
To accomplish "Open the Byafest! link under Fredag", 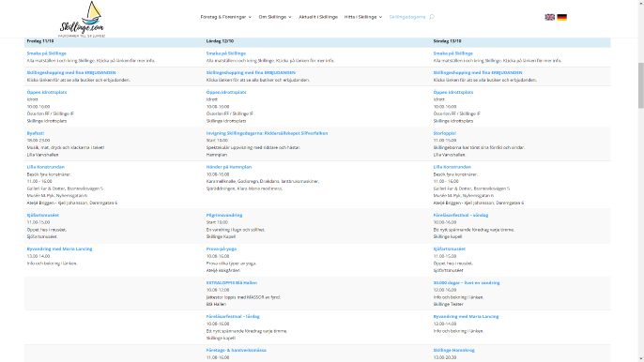I will [36, 133].
